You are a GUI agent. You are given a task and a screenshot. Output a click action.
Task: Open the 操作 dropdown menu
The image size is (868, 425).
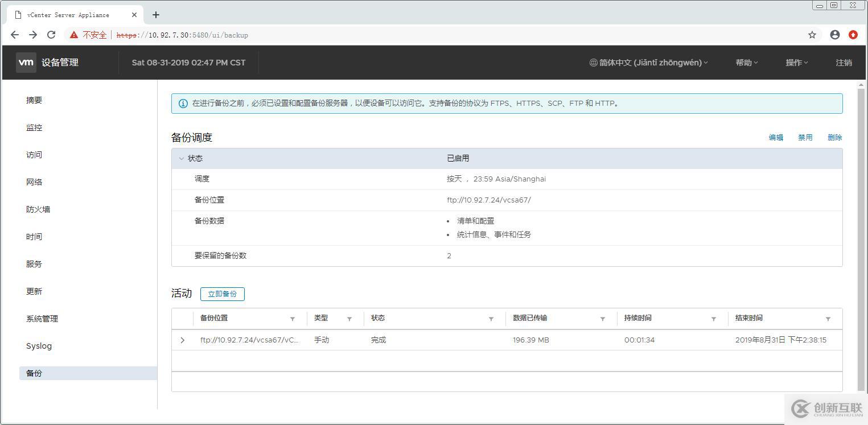796,63
